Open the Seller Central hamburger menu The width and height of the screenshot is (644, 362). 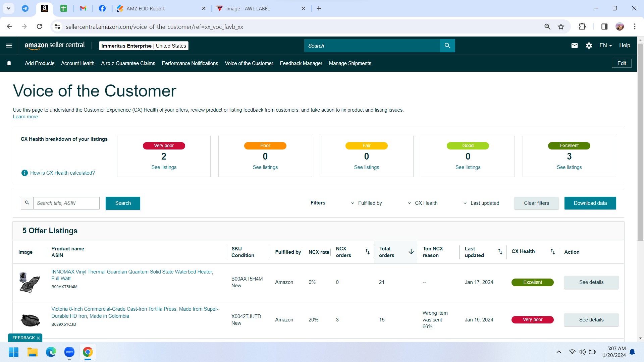[x=9, y=46]
